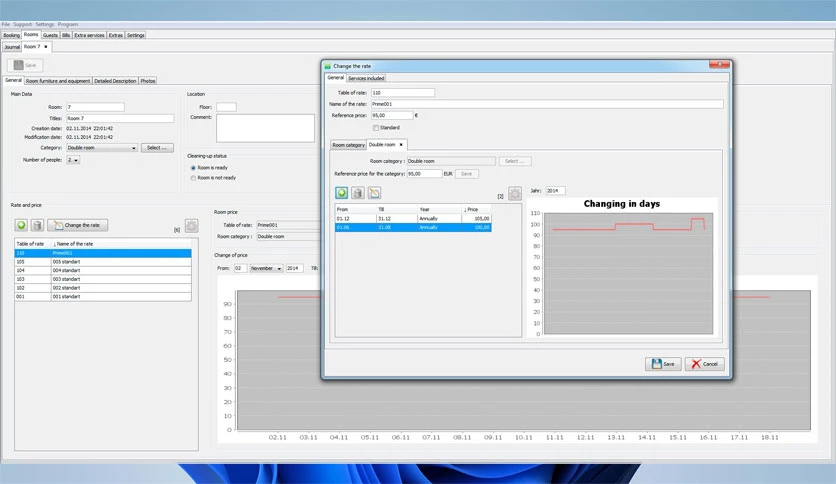Open the Category dropdown showing Double room
Screen dimensions: 836x484
pos(102,148)
